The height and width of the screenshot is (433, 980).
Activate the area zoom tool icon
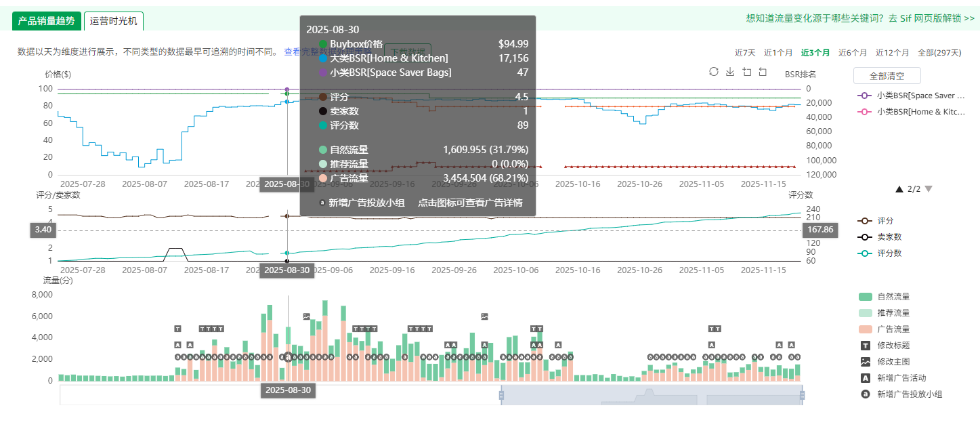[746, 72]
